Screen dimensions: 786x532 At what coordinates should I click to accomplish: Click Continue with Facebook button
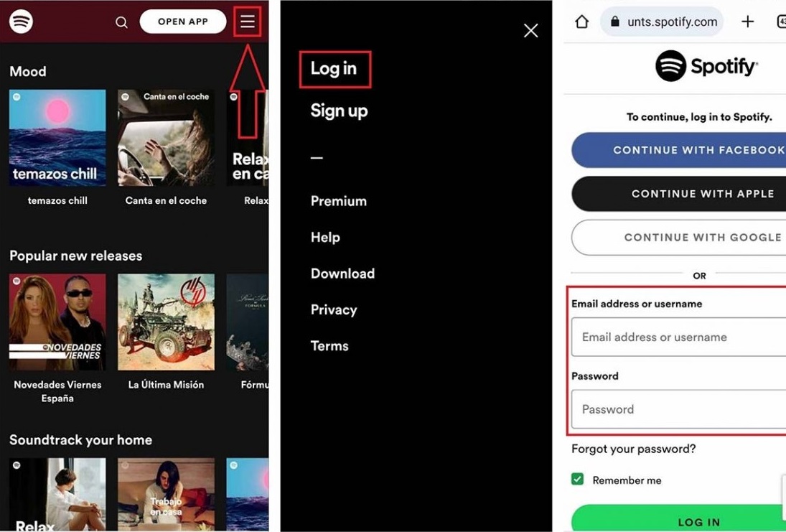[x=679, y=150]
